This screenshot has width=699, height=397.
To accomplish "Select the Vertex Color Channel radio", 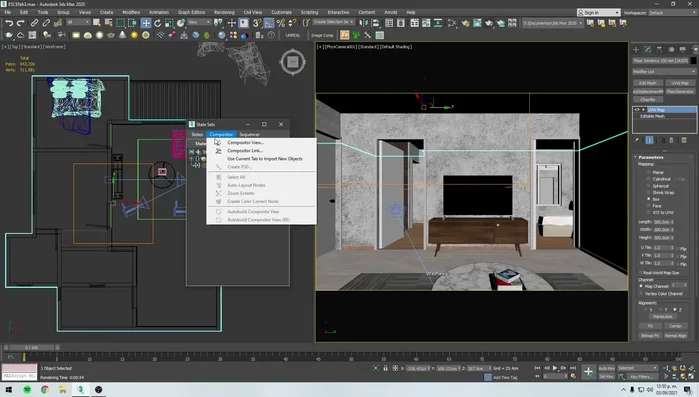I will tap(641, 294).
